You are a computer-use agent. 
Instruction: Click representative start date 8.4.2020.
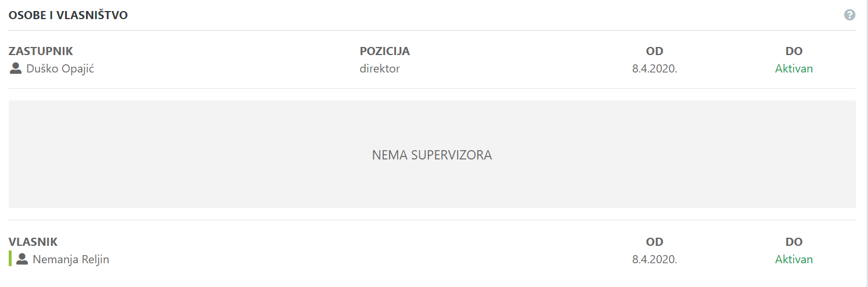[x=654, y=69]
